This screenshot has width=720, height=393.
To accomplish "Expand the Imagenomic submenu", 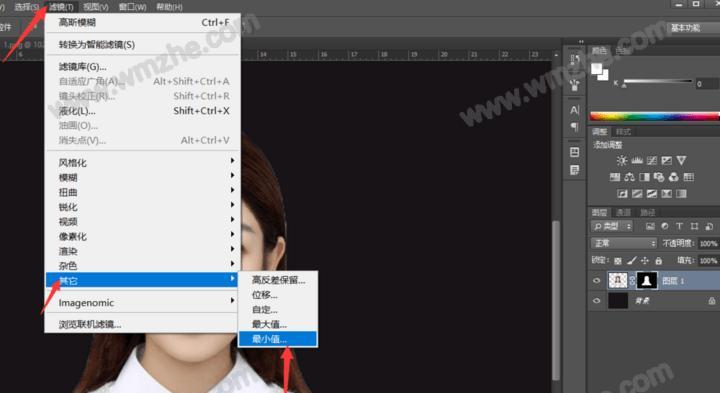I will click(x=142, y=303).
